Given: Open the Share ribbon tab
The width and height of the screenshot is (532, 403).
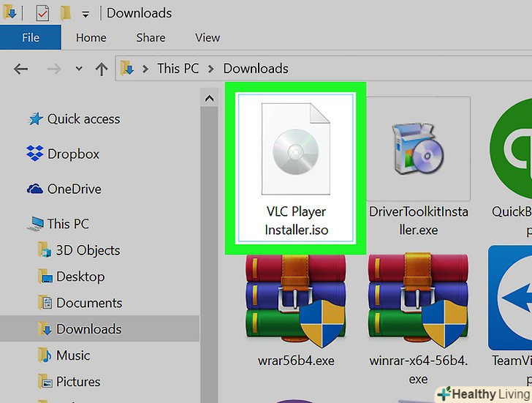Looking at the screenshot, I should [151, 37].
